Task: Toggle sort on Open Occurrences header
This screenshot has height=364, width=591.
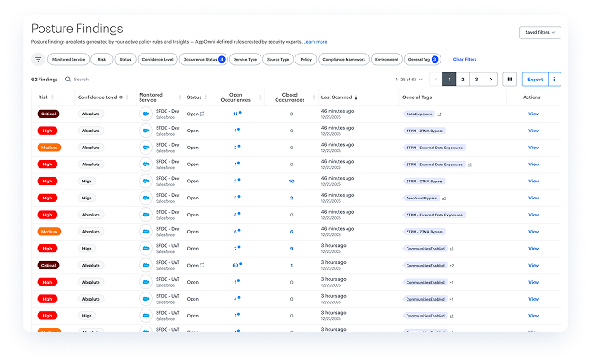Action: click(236, 96)
